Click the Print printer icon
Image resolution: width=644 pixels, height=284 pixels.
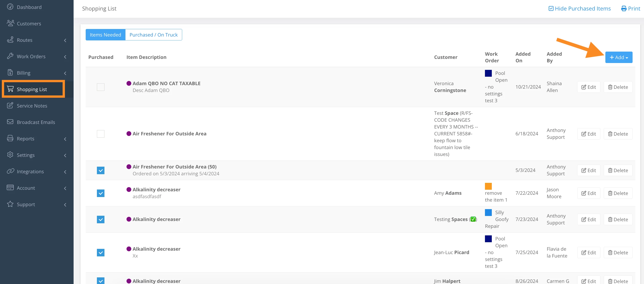[624, 8]
